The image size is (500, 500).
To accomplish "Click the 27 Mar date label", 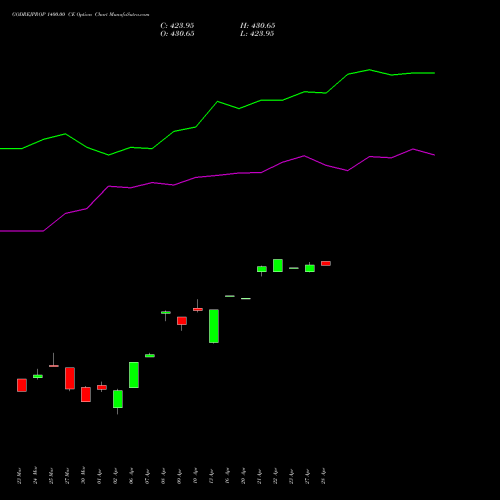I will tap(67, 476).
